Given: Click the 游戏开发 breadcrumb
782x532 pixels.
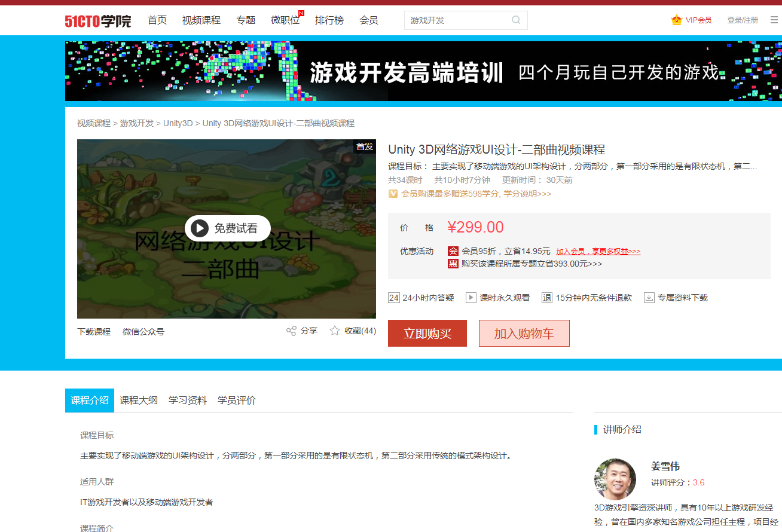Looking at the screenshot, I should [x=137, y=123].
